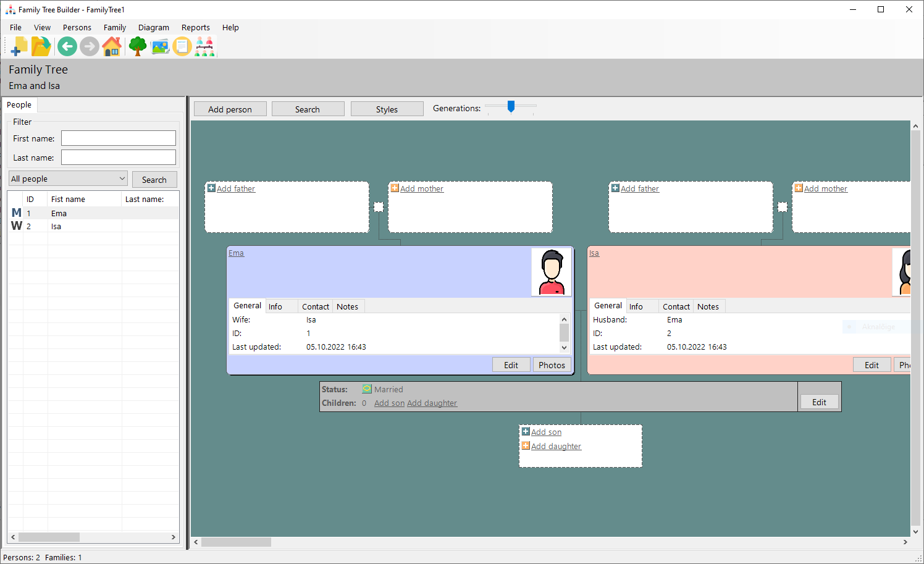Select Isa row in people list

point(56,227)
